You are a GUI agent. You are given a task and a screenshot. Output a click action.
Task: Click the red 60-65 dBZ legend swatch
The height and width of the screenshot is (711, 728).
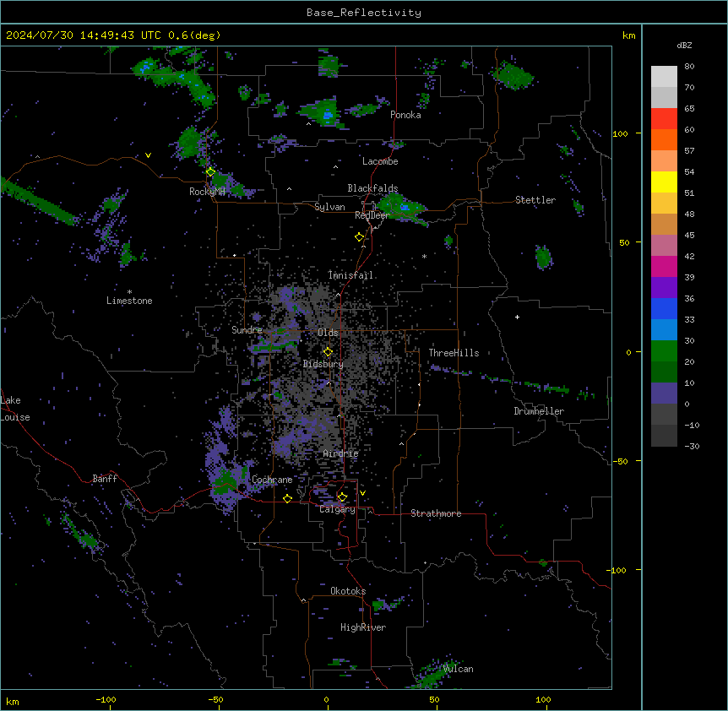point(664,119)
